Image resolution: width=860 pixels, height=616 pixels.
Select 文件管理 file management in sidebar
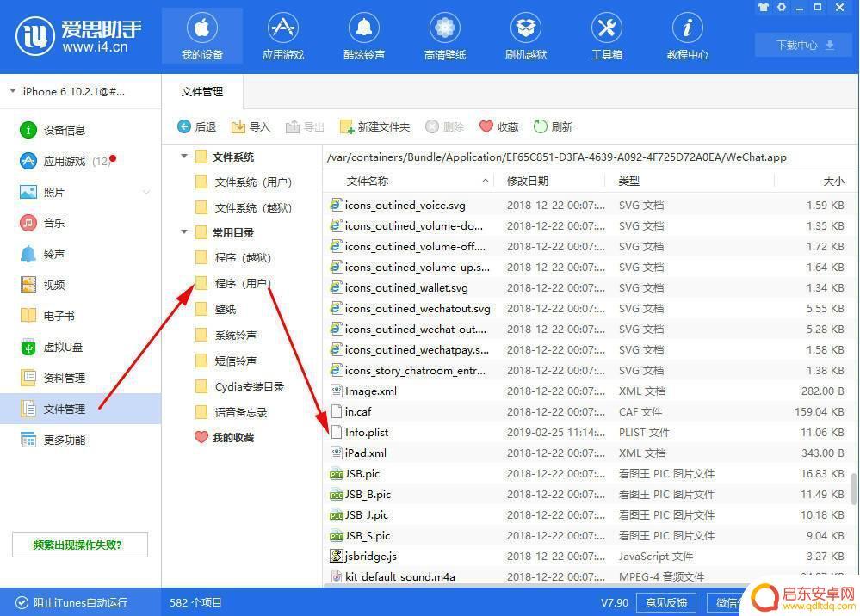[81, 409]
